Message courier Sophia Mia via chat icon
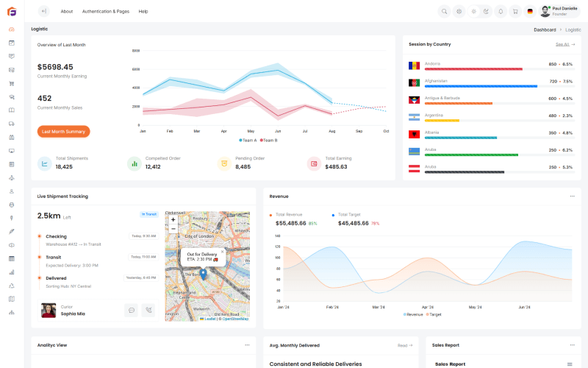Screen dimensions: 588x368 131,311
